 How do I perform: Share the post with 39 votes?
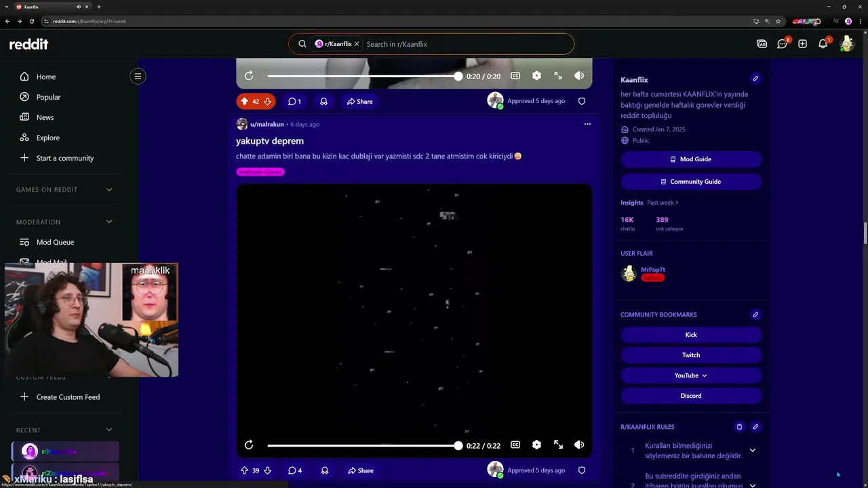point(360,470)
